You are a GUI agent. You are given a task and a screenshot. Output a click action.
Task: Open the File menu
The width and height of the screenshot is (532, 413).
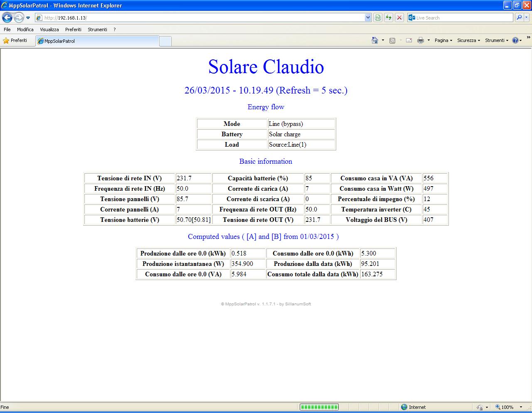tap(7, 29)
